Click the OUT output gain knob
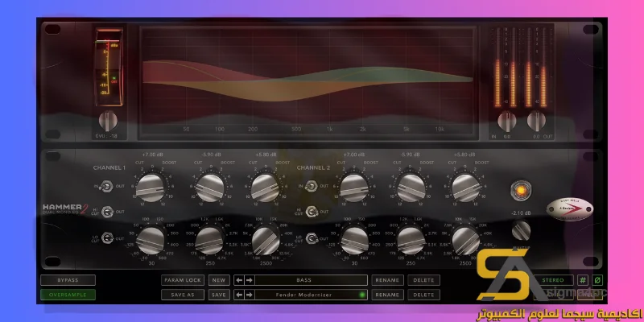The image size is (644, 322). [x=536, y=121]
